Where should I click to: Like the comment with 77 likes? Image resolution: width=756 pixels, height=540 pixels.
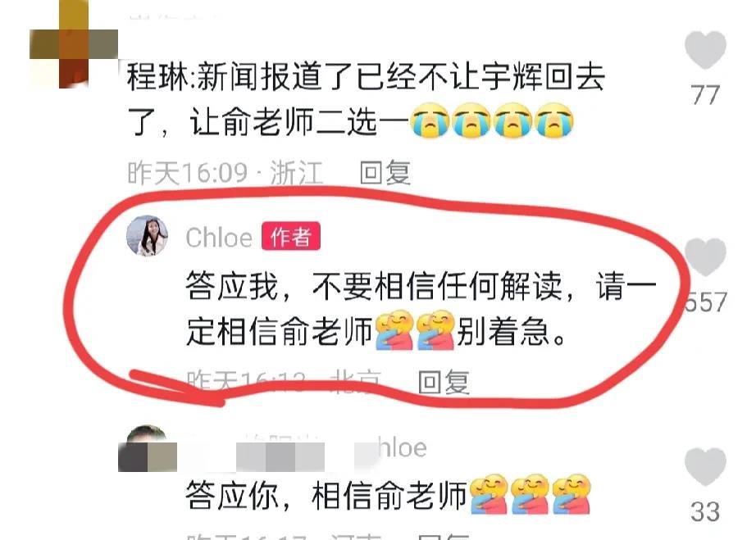coord(705,50)
